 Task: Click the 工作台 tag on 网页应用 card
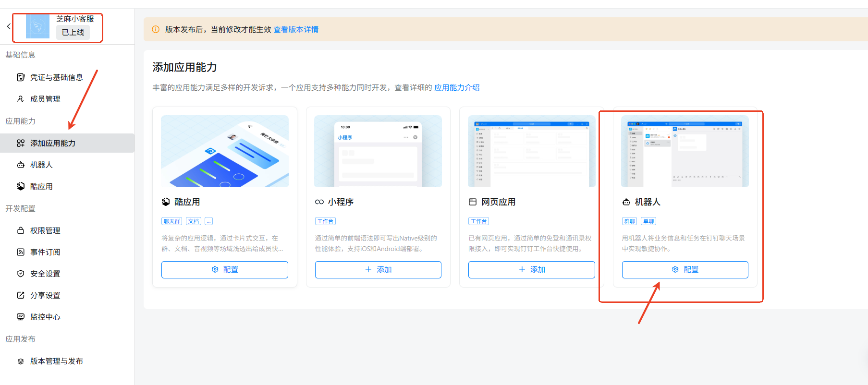(x=478, y=221)
